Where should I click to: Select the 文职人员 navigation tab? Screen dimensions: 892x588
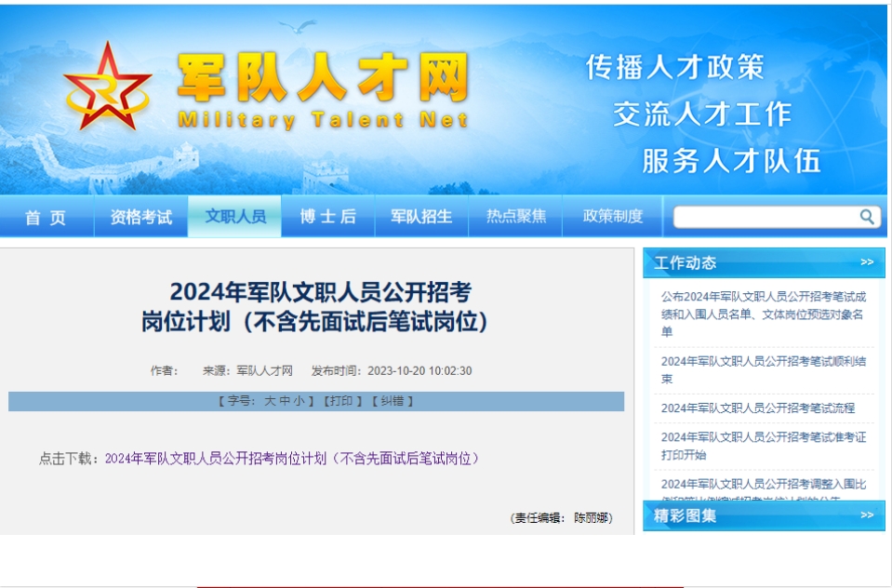coord(235,217)
